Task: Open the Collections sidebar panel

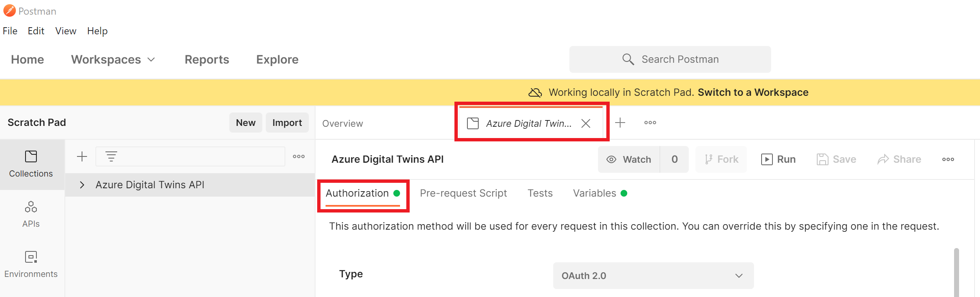Action: (31, 164)
